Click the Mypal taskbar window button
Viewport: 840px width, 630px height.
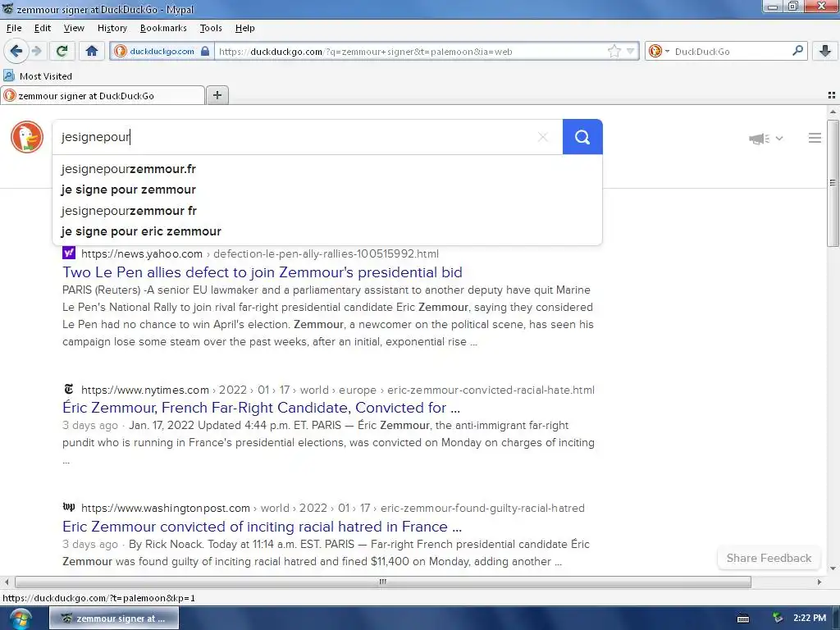114,619
